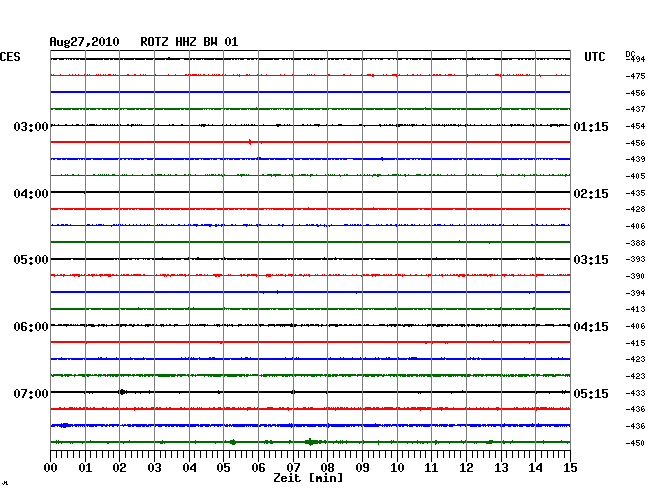Click the DC offset value -433
This screenshot has height=494, width=650.
[635, 393]
